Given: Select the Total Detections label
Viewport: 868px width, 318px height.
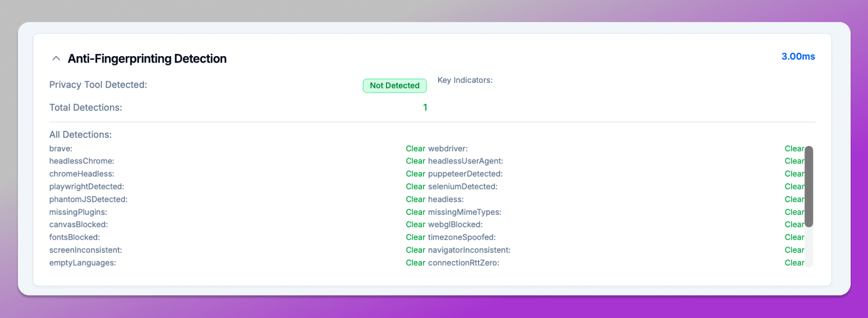Looking at the screenshot, I should tap(86, 108).
